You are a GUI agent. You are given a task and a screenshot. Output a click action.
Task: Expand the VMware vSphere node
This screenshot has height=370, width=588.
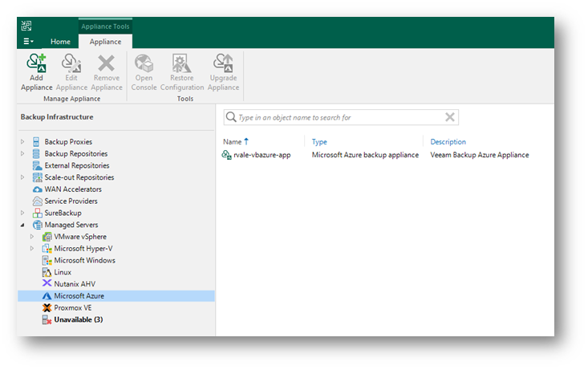click(x=32, y=237)
